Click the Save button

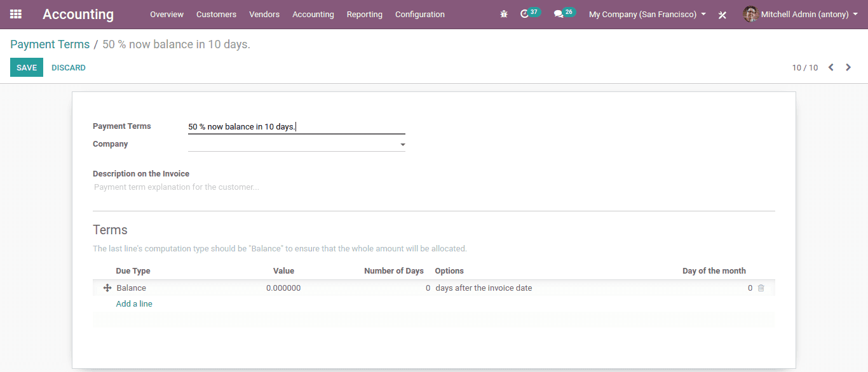(x=27, y=67)
